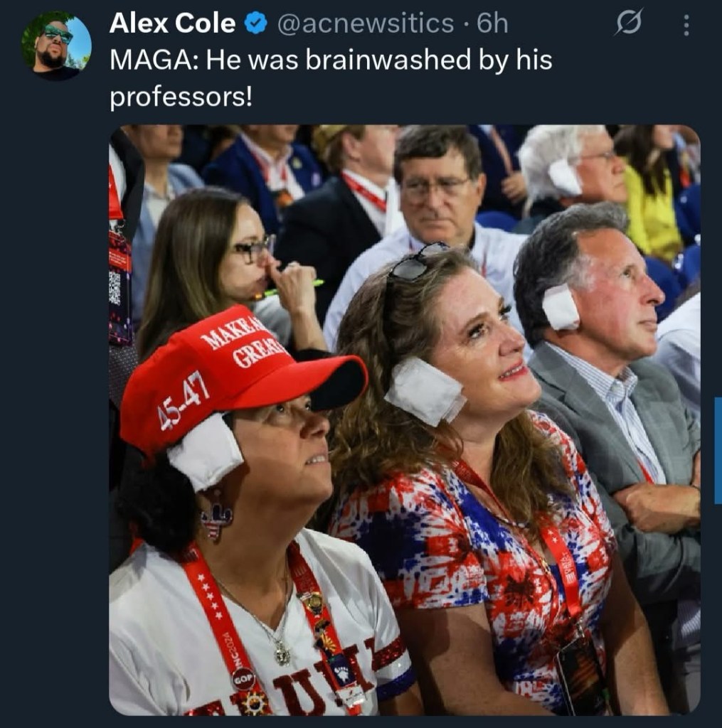
Task: Click the "Alex Cole" display name
Action: click(x=172, y=24)
